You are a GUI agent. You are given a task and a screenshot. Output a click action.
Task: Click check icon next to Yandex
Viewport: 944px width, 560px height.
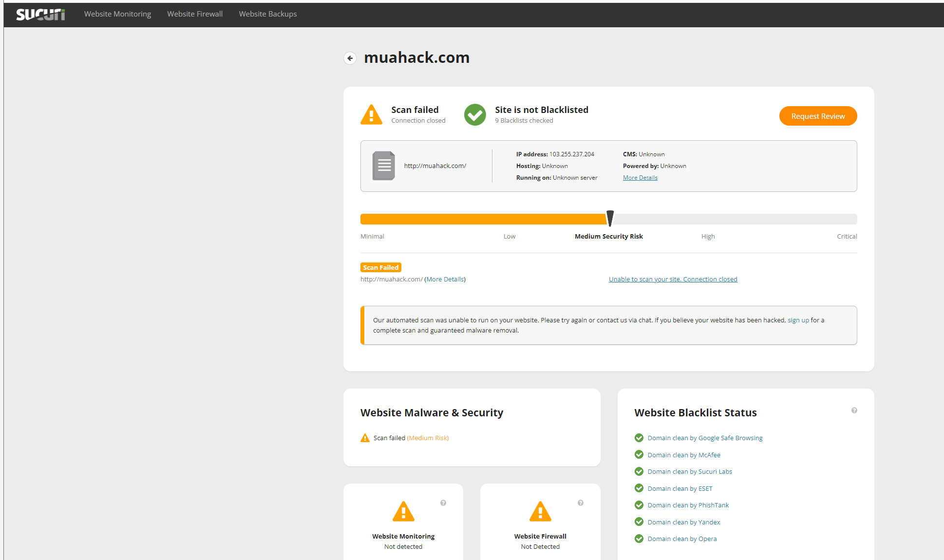pos(639,522)
